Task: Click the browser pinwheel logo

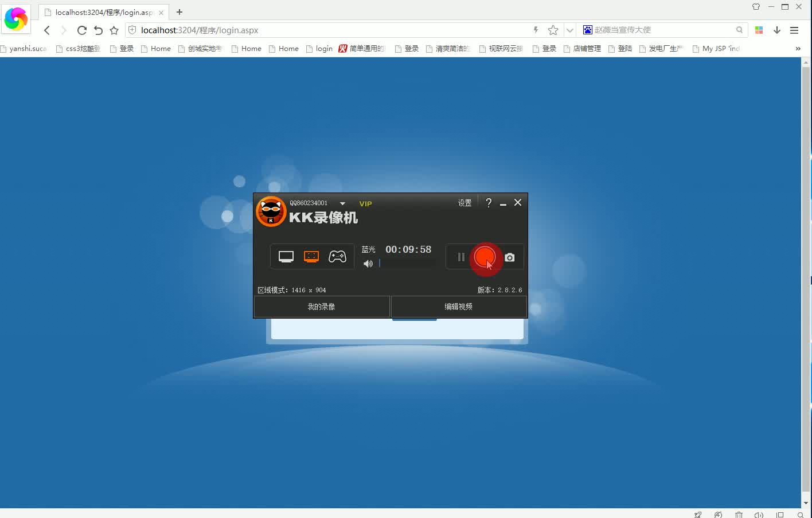Action: click(15, 19)
